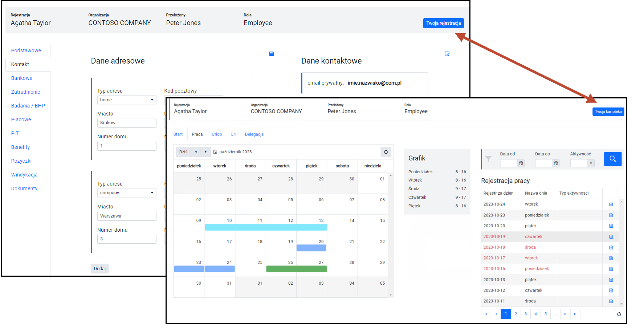
Task: Open the październik 2023 date picker
Action: (232, 152)
